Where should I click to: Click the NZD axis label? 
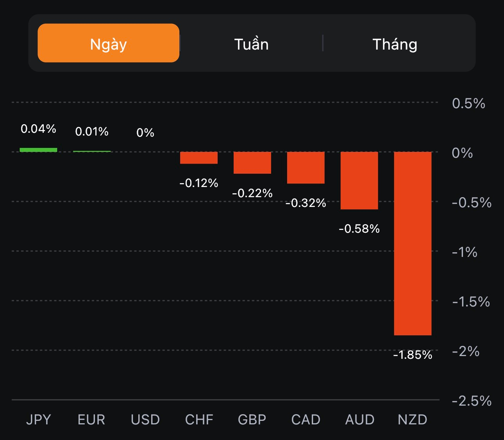(412, 420)
